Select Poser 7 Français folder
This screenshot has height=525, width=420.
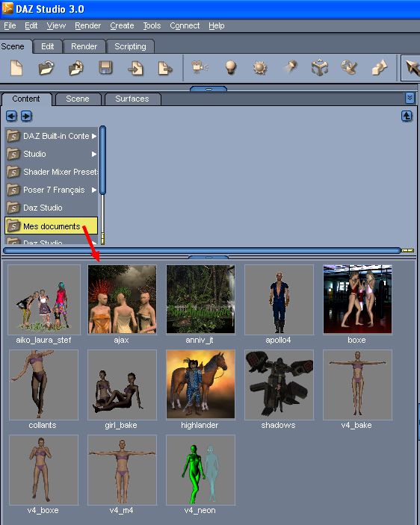[x=52, y=190]
